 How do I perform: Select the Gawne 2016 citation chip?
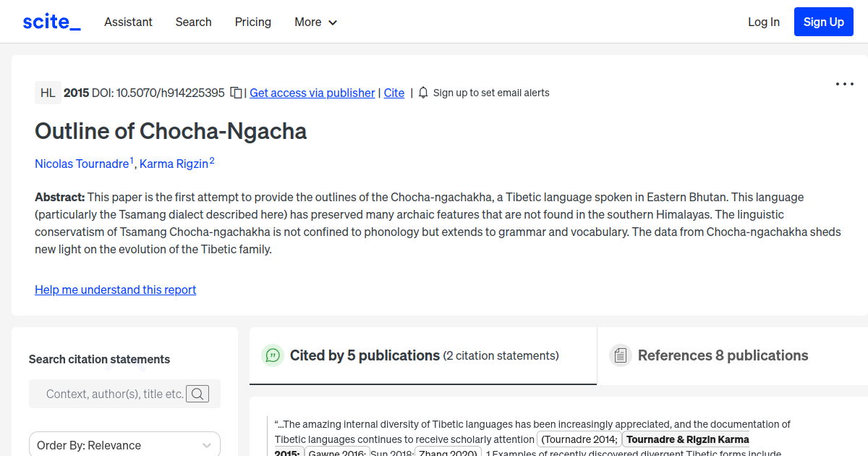337,452
